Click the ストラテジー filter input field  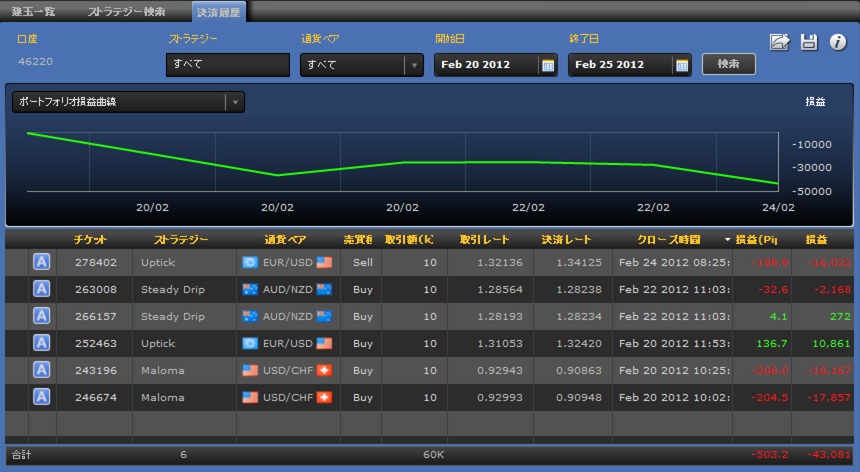(x=228, y=65)
